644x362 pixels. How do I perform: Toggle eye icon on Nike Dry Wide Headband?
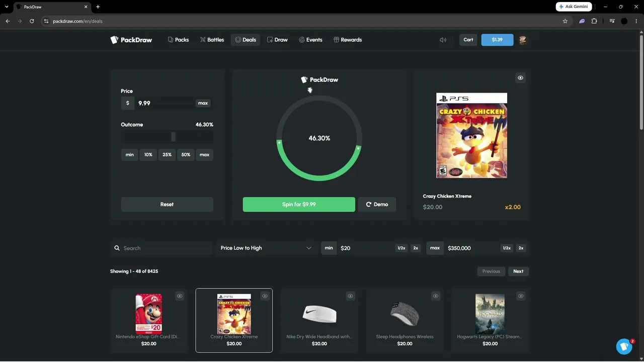pyautogui.click(x=350, y=296)
